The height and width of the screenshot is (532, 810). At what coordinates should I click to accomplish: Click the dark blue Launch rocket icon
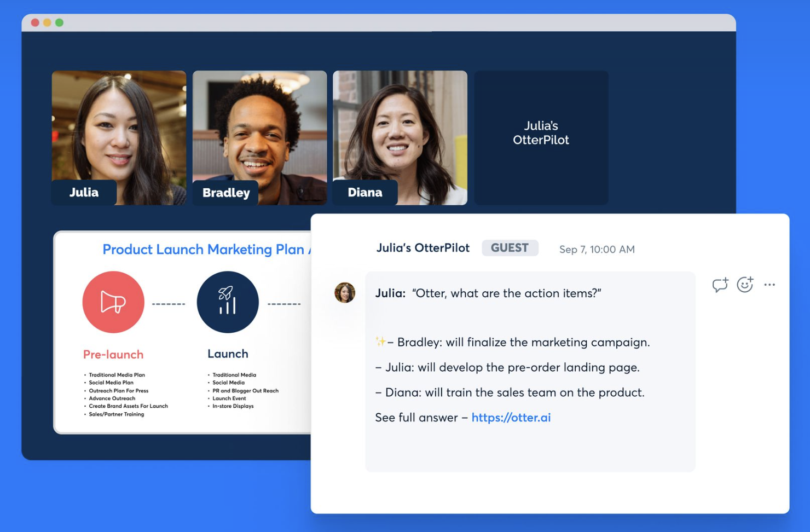tap(228, 302)
